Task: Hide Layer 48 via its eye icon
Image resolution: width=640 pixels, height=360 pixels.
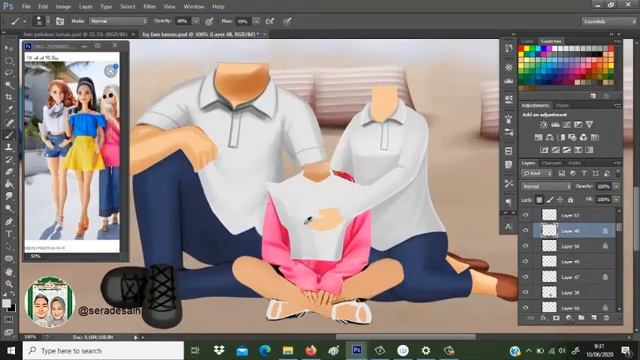Action: point(525,231)
